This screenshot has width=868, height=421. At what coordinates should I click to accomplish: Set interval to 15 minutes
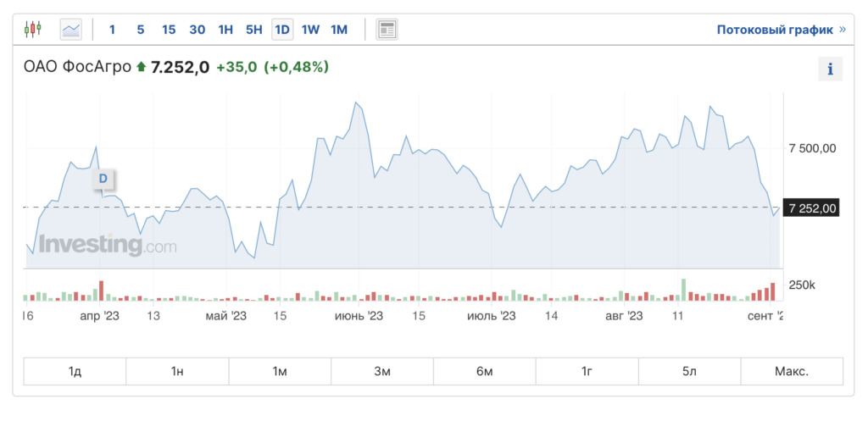(169, 30)
